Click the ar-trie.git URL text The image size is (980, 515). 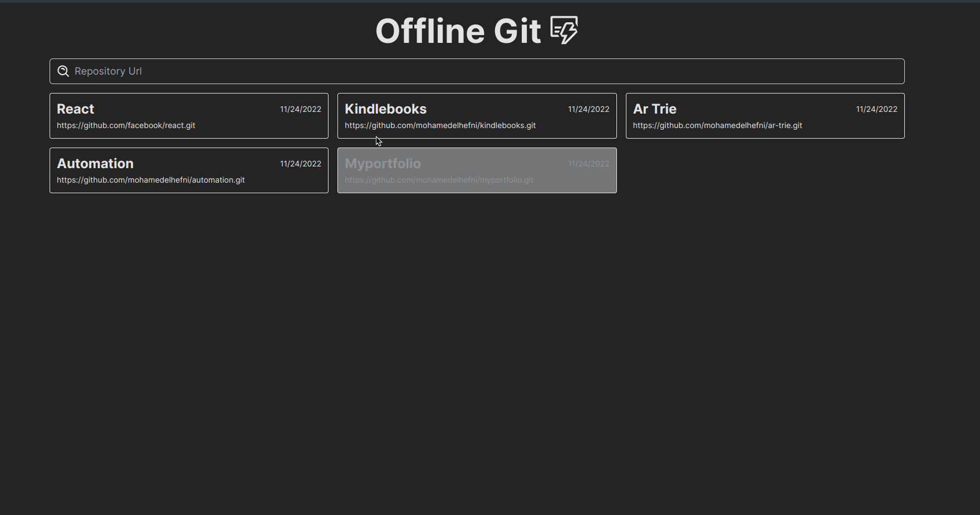tap(717, 125)
